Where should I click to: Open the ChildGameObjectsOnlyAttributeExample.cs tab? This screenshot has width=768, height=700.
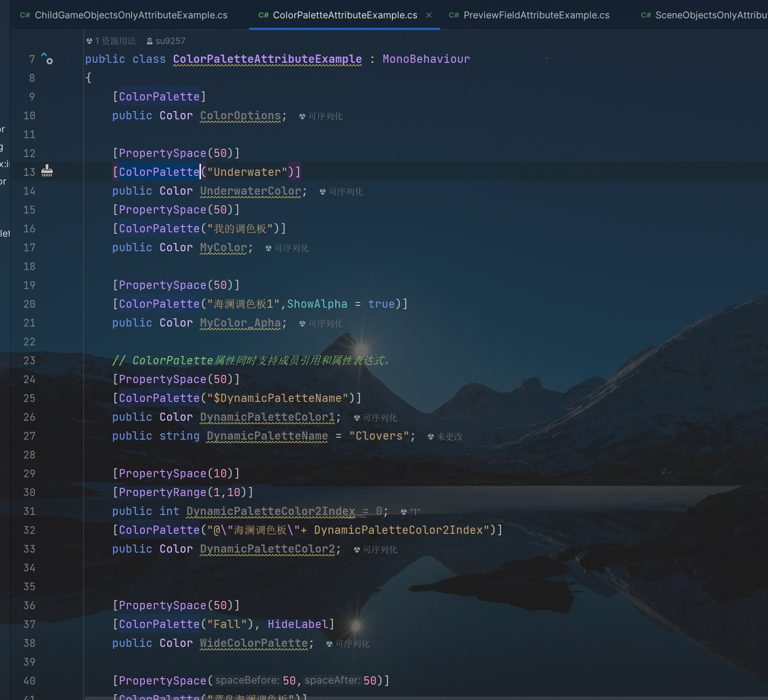[124, 15]
